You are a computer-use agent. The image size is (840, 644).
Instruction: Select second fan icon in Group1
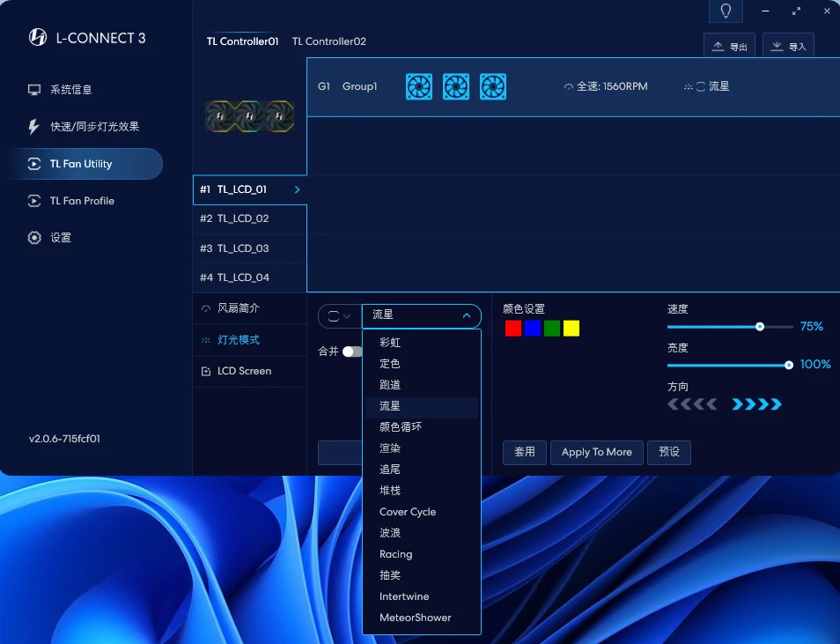click(x=456, y=86)
